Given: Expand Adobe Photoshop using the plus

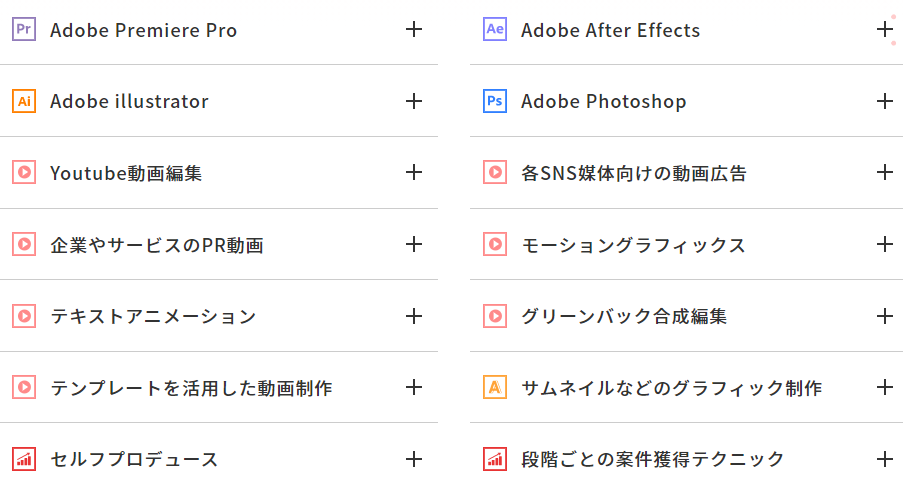Looking at the screenshot, I should click(885, 101).
